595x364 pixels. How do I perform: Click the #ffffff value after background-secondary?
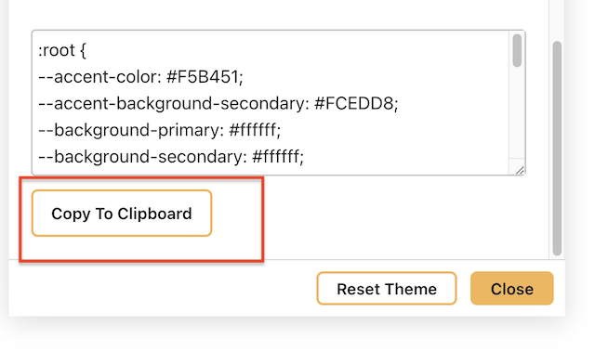click(x=276, y=157)
